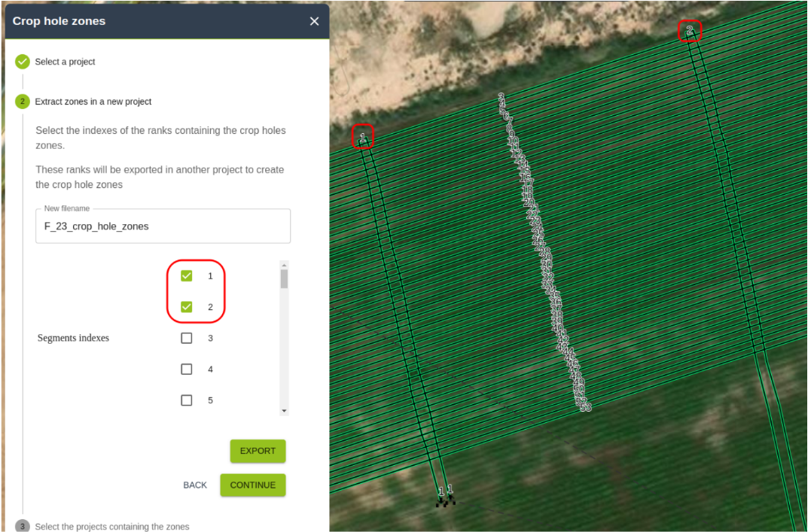Open Select the projects containing the zones step
Image resolution: width=811 pixels, height=532 pixels.
click(x=112, y=526)
